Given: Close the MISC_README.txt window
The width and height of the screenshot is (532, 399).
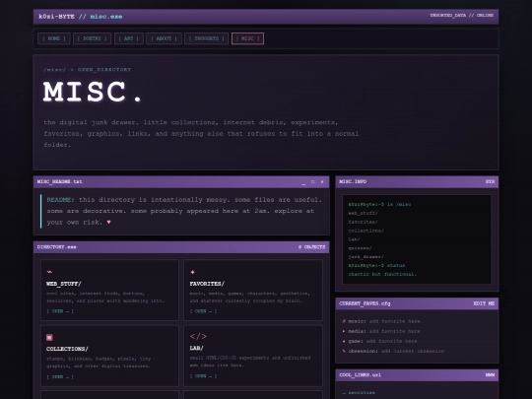Looking at the screenshot, I should point(322,182).
